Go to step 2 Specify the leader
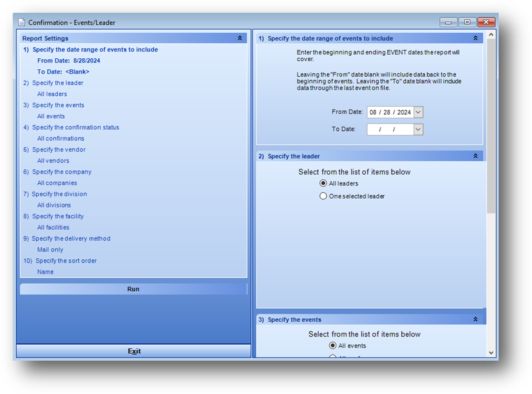 [53, 83]
